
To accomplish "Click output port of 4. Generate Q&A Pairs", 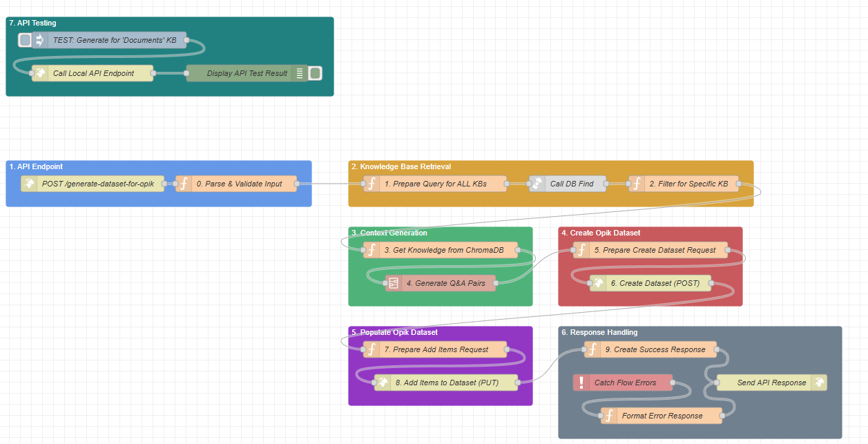I will [x=496, y=283].
